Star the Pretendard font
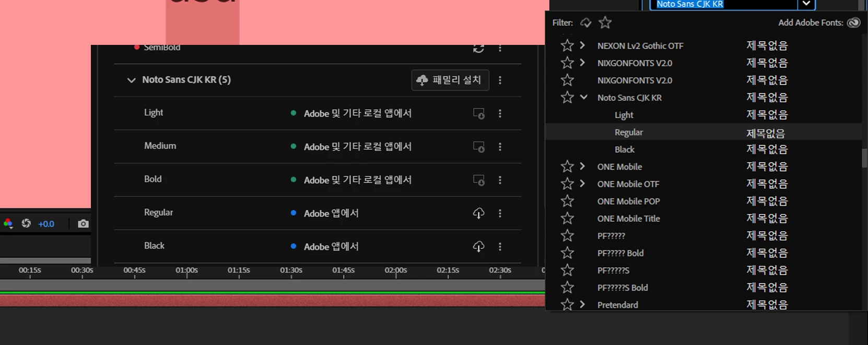 pos(567,304)
